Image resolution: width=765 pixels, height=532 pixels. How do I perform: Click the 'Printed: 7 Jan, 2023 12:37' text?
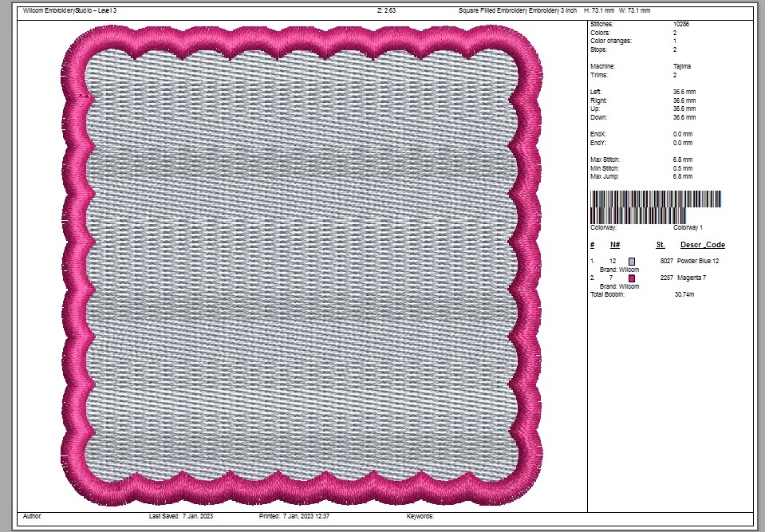[x=294, y=516]
